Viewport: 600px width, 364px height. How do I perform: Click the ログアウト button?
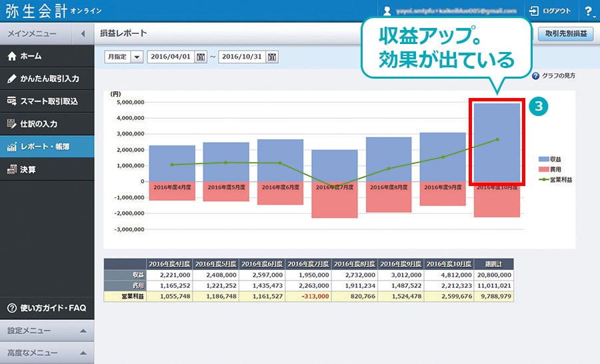click(550, 11)
